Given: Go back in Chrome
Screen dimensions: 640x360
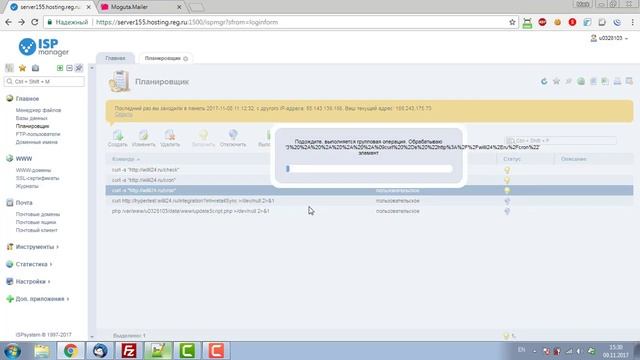Looking at the screenshot, I should click(9, 22).
